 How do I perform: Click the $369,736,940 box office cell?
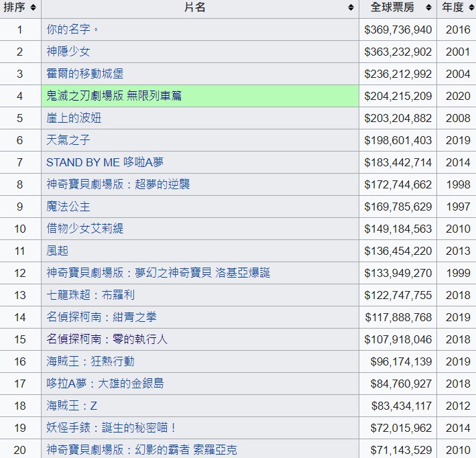tap(398, 30)
